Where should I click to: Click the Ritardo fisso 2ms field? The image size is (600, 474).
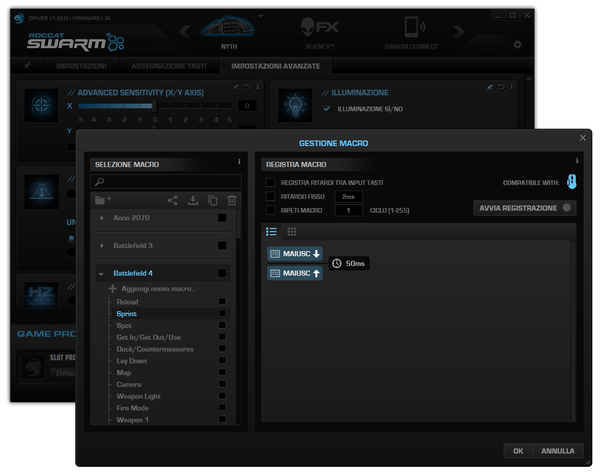[x=348, y=196]
